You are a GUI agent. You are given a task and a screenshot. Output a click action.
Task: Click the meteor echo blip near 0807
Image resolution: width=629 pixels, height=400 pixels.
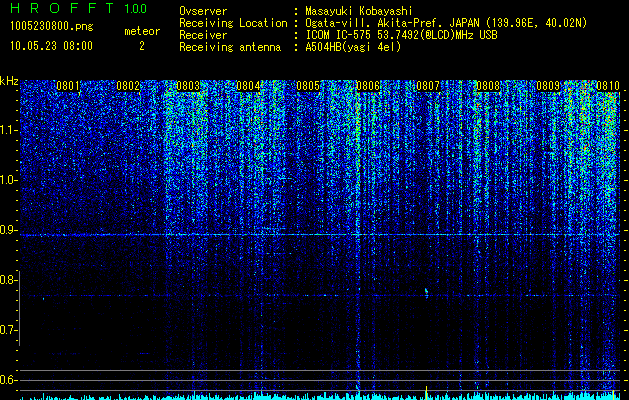pos(426,292)
